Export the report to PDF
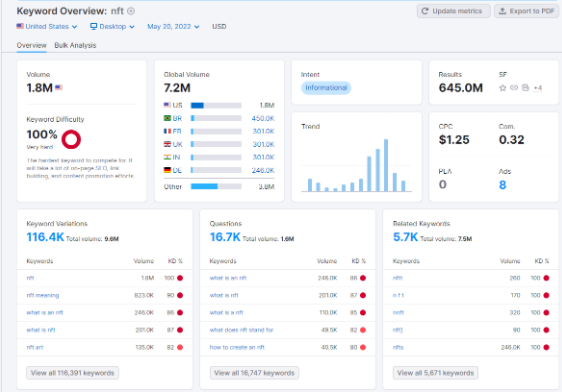This screenshot has width=562, height=392. (x=526, y=11)
